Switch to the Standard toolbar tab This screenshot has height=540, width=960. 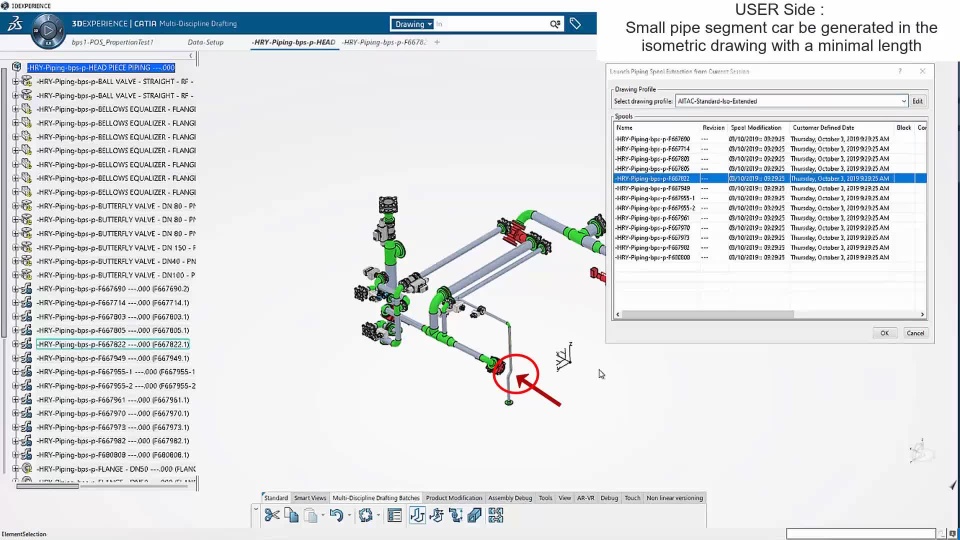click(276, 498)
